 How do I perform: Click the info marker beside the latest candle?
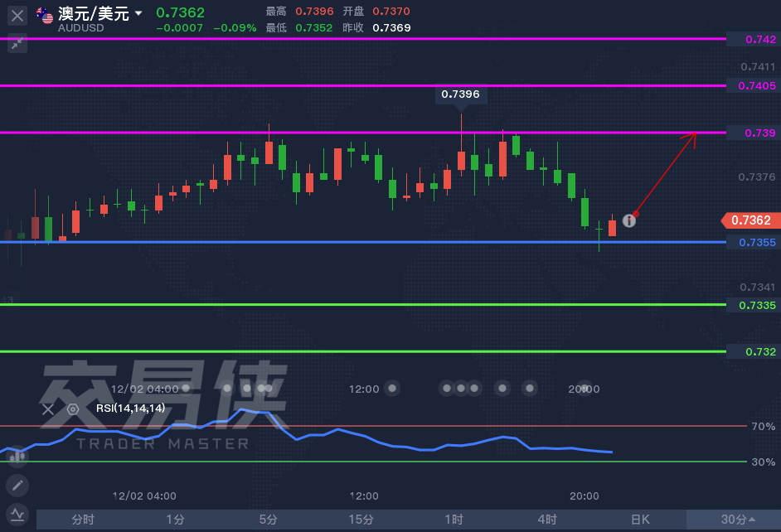[x=629, y=220]
